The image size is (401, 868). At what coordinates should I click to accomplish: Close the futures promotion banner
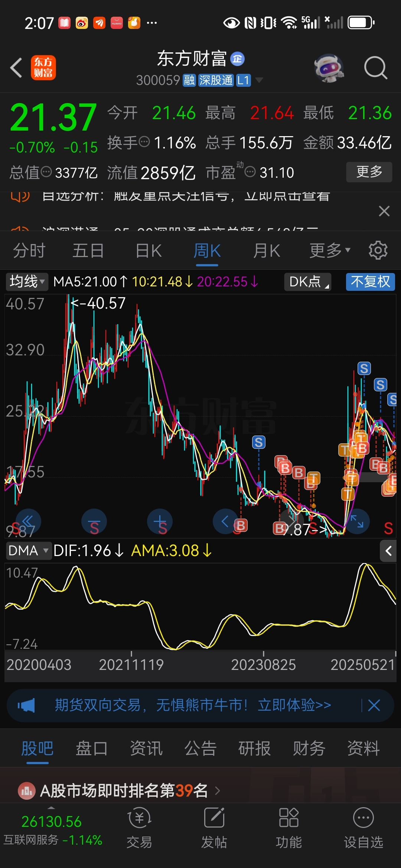374,705
